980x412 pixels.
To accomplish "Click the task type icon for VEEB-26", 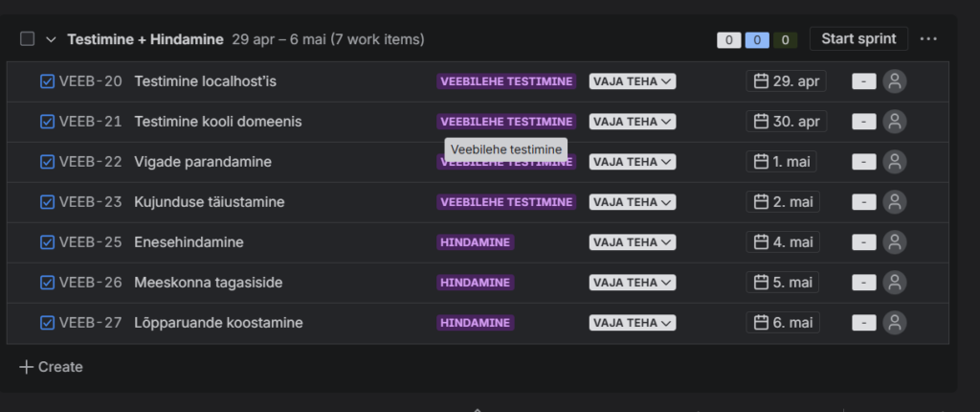I will coord(47,283).
